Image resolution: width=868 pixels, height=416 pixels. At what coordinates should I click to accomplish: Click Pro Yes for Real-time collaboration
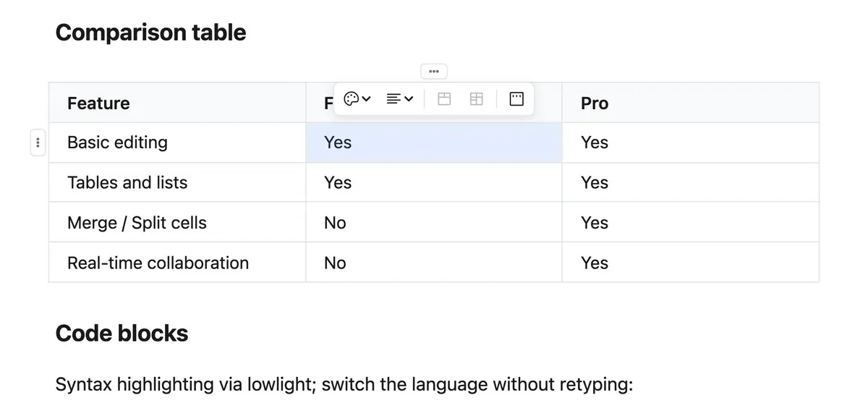[595, 263]
